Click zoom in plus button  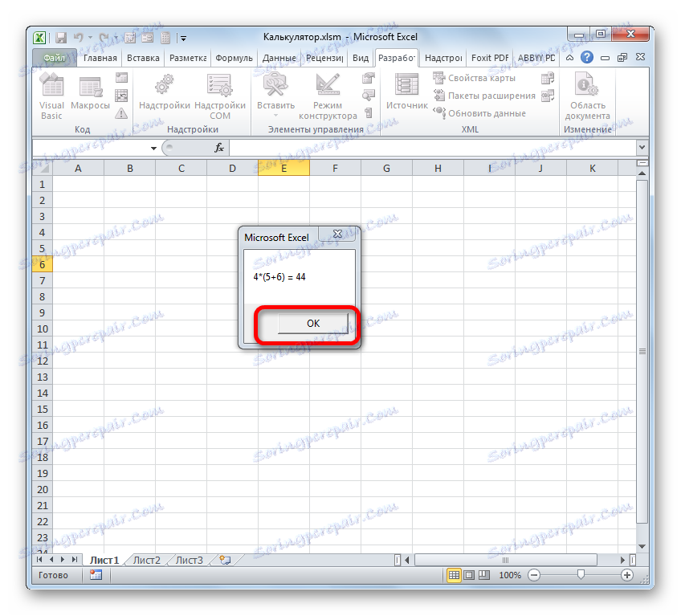tap(626, 575)
